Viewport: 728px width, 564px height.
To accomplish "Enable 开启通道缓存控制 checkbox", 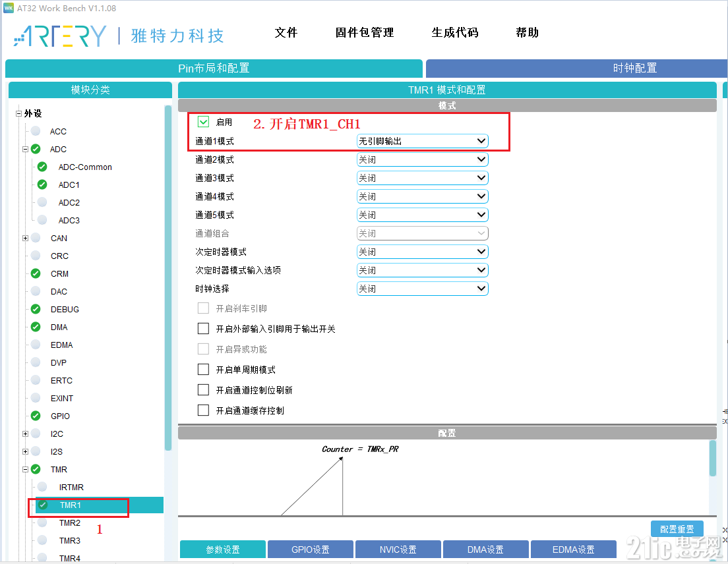I will (203, 410).
